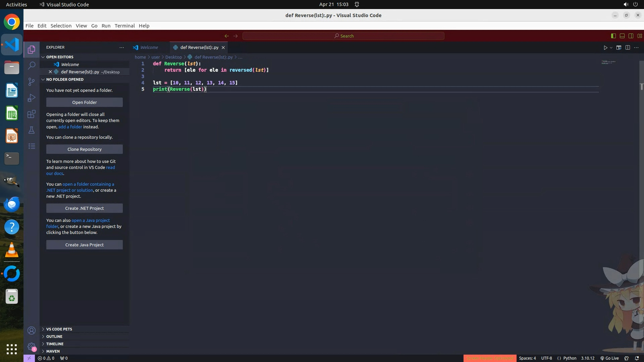
Task: Click the Split Editor Right icon
Action: 628,48
